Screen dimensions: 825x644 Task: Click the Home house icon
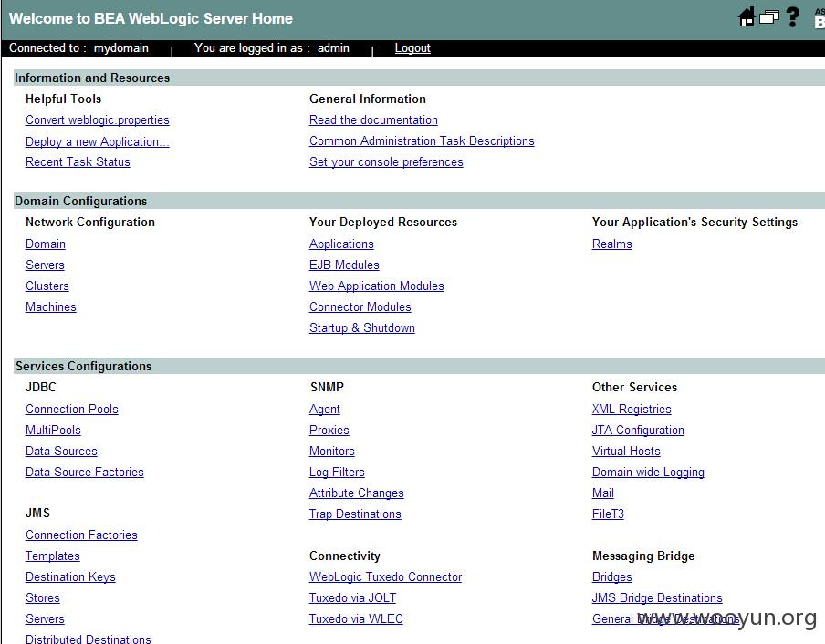tap(747, 17)
